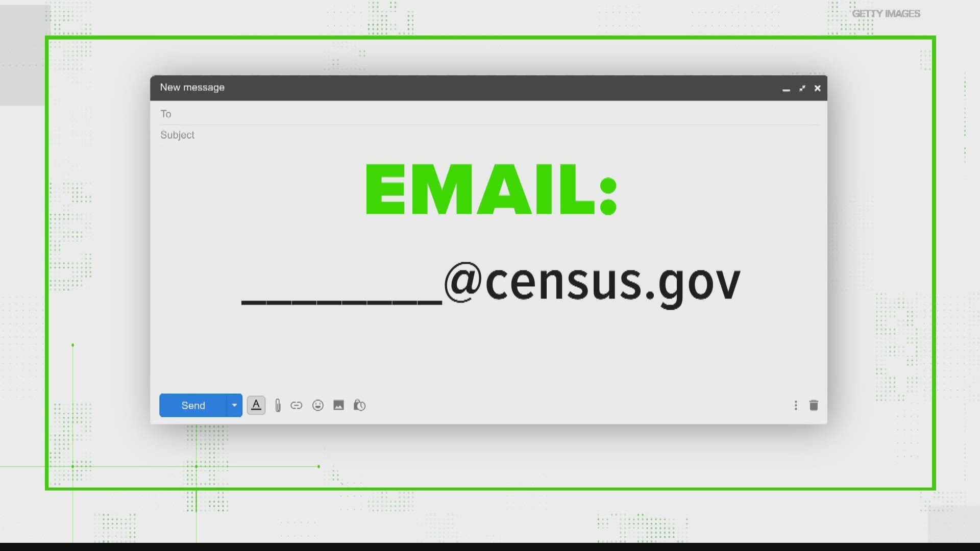Toggle the formatting toolbar visibility
This screenshot has height=551, width=980.
256,405
